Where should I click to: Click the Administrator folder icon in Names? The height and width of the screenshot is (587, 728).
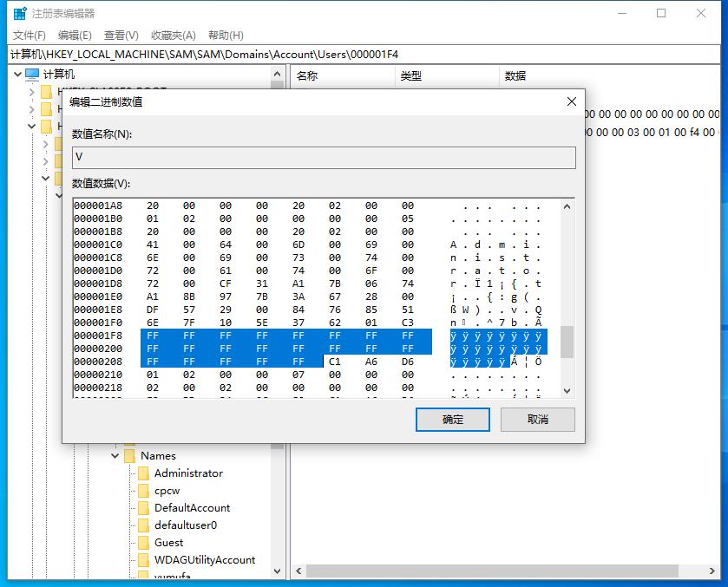tap(143, 473)
